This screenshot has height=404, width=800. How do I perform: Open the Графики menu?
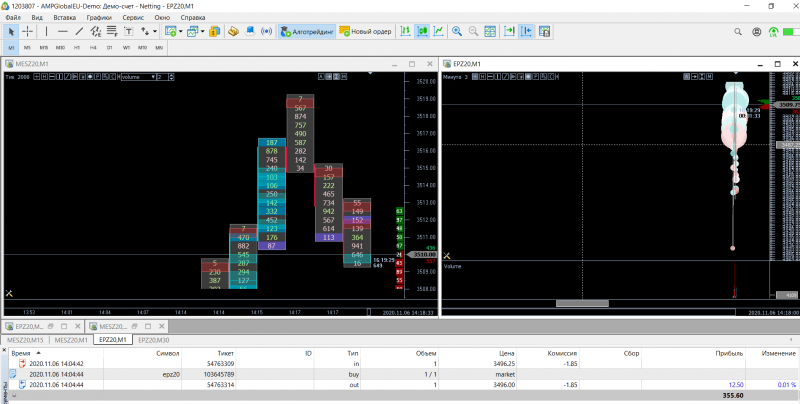(99, 17)
